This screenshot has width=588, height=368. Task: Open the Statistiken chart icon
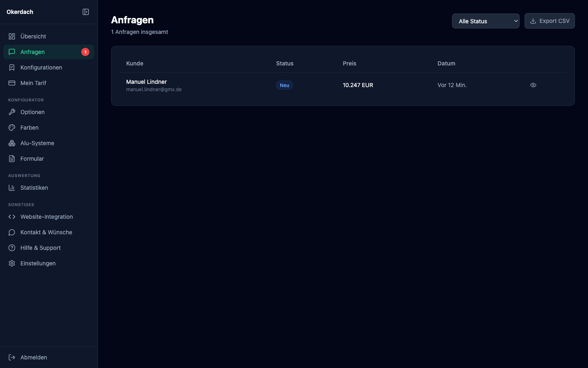tap(11, 188)
